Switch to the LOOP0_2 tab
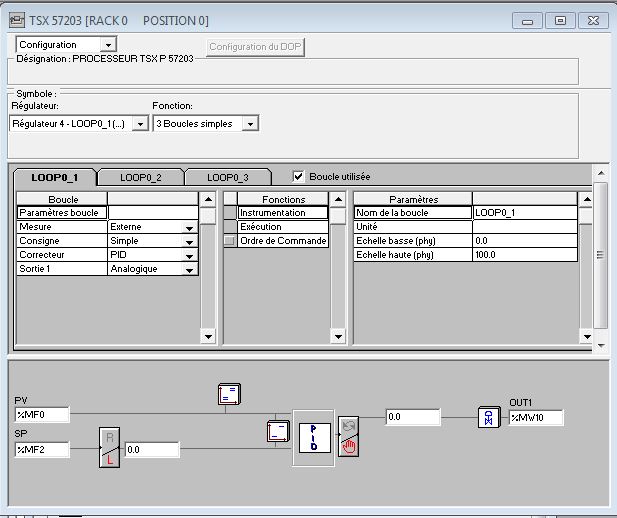617x518 pixels. pos(140,177)
